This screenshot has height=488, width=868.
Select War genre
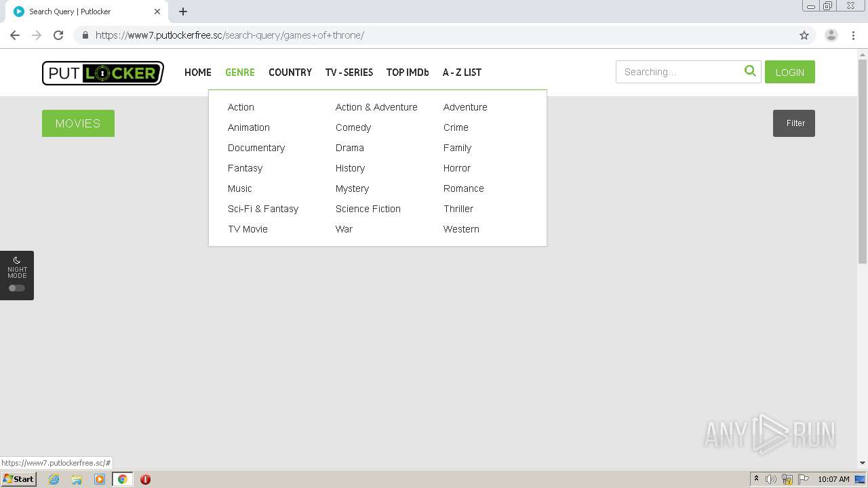tap(344, 229)
